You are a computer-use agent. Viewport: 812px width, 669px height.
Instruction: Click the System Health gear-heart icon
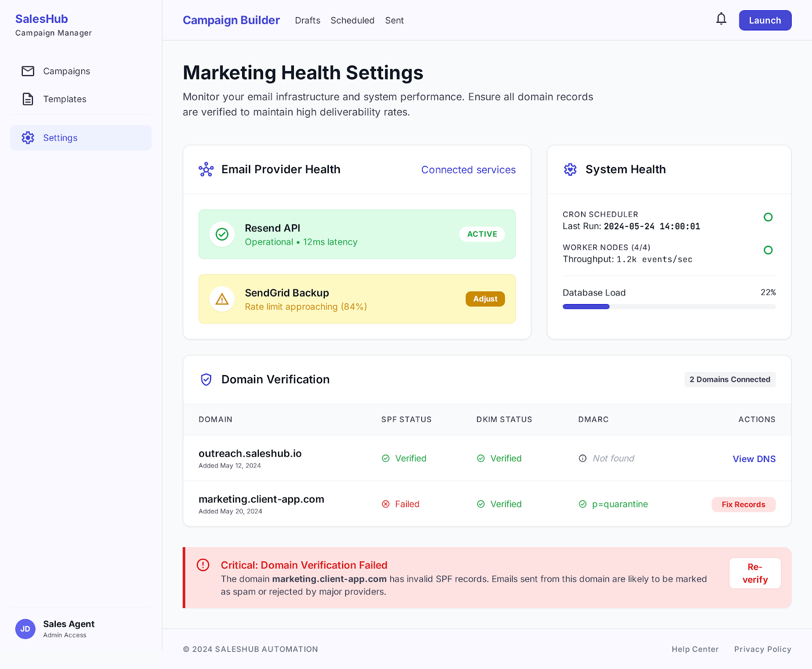[x=570, y=170]
